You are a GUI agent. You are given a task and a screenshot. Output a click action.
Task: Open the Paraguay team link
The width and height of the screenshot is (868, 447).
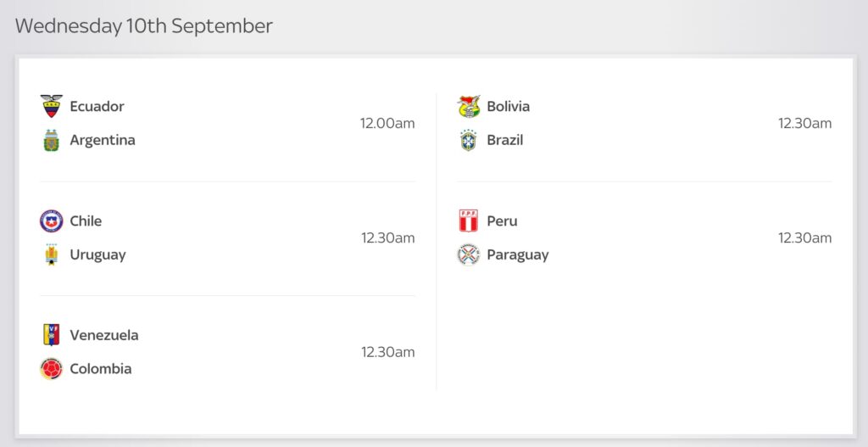(518, 255)
